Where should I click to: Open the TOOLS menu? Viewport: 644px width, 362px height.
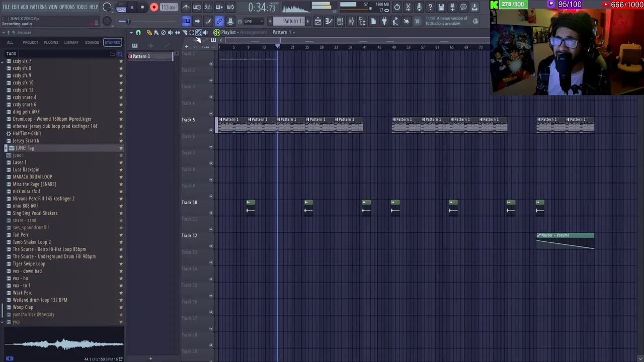pyautogui.click(x=82, y=7)
